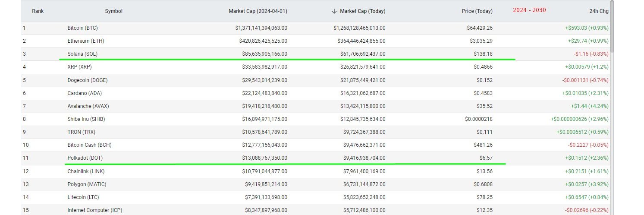
Task: Select the Polkadot (DOT) row name
Action: pos(85,158)
